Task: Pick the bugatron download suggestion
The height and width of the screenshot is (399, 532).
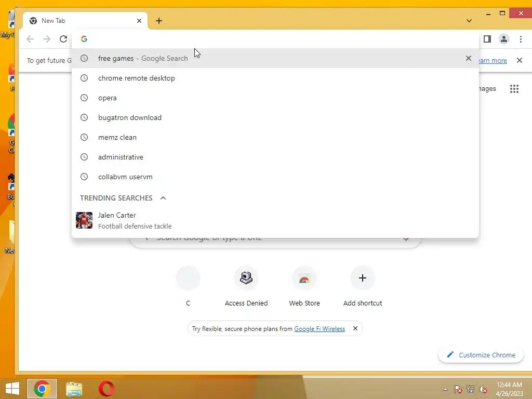Action: [x=275, y=117]
